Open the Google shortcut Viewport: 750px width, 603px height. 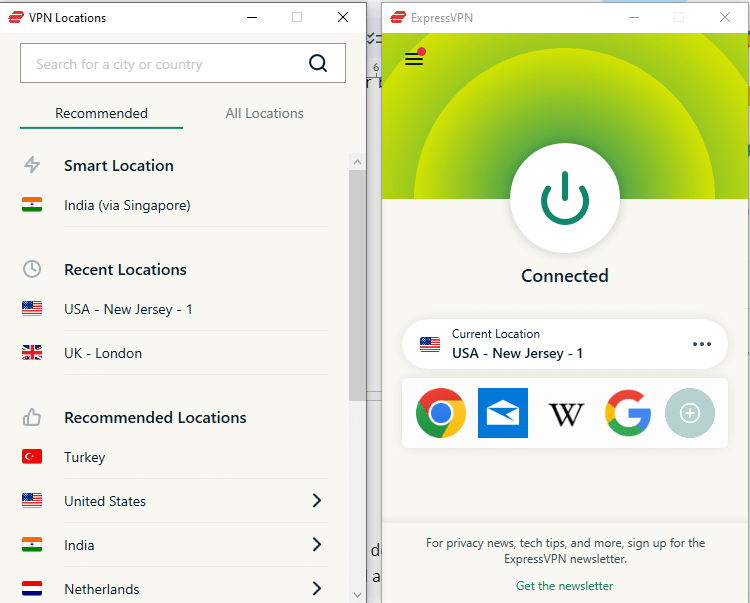click(628, 413)
